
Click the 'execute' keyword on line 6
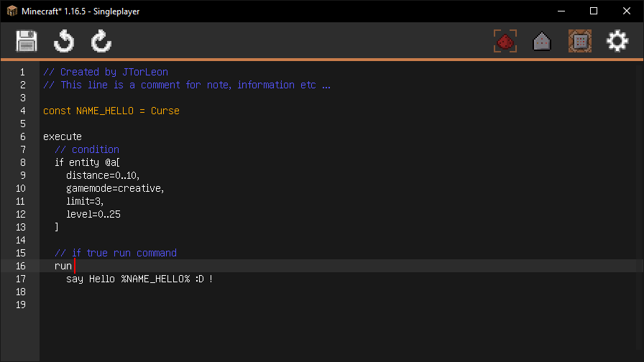click(x=63, y=136)
